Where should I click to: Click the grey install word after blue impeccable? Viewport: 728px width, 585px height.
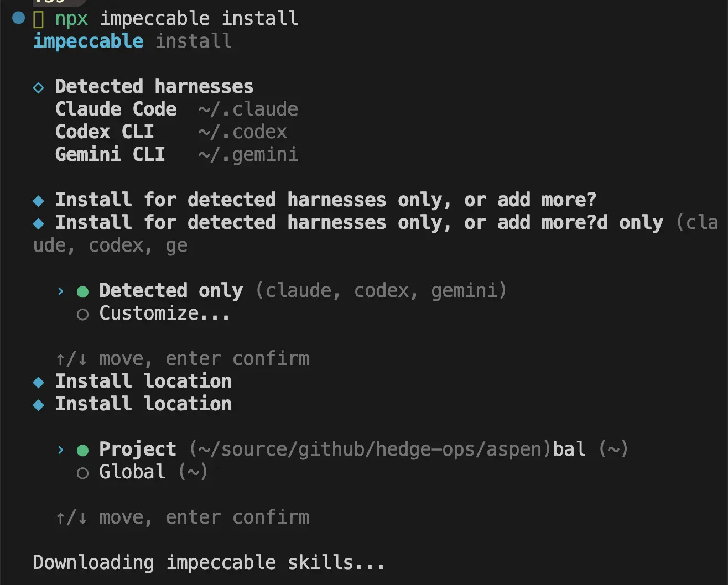194,41
